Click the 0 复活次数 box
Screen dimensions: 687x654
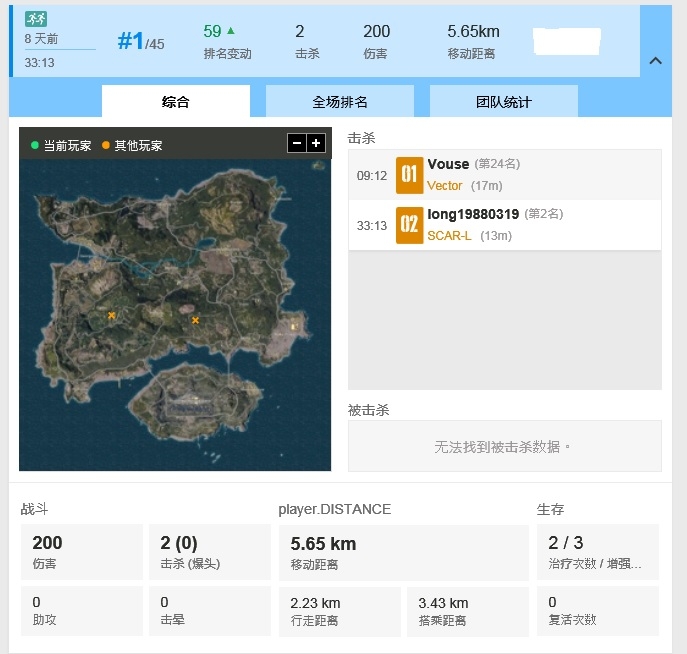pos(598,611)
